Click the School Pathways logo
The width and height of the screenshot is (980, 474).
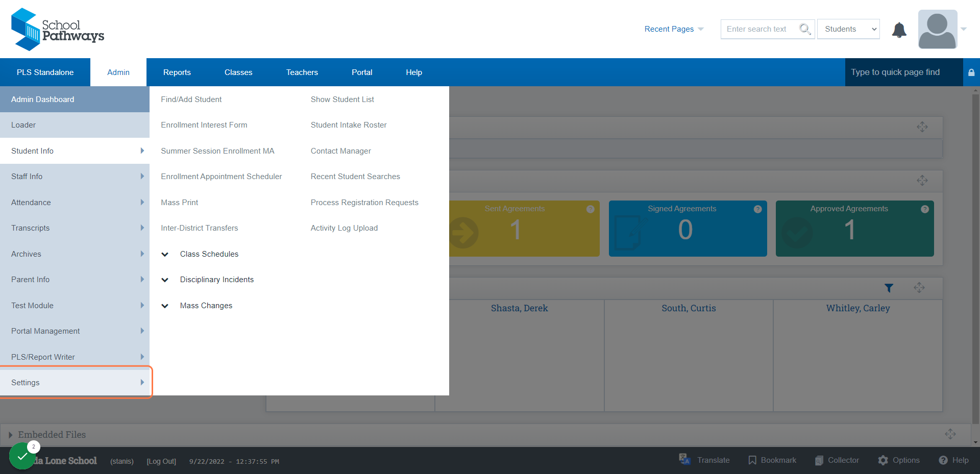click(58, 29)
